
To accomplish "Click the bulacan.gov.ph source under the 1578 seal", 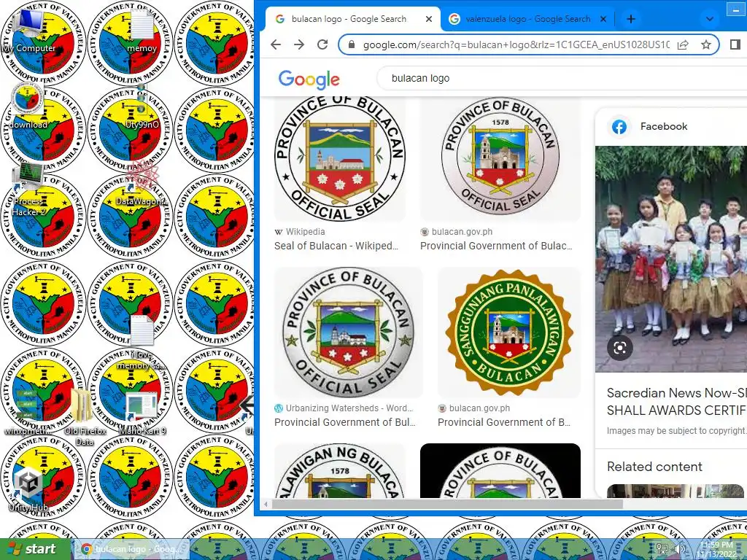I will 462,232.
